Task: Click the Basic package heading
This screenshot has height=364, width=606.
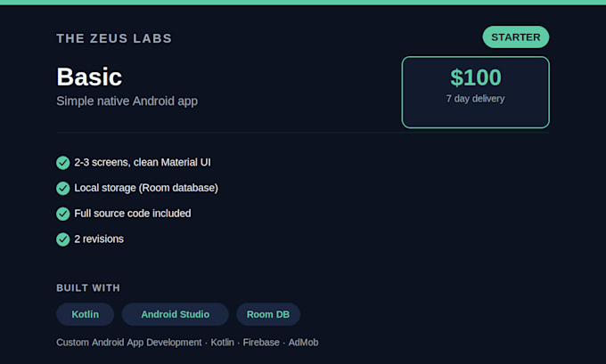Action: click(x=89, y=77)
